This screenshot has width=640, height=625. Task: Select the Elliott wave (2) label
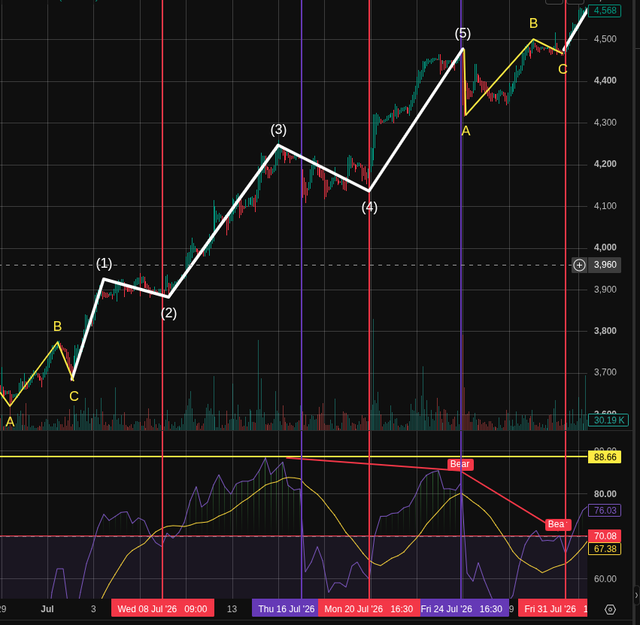[169, 314]
